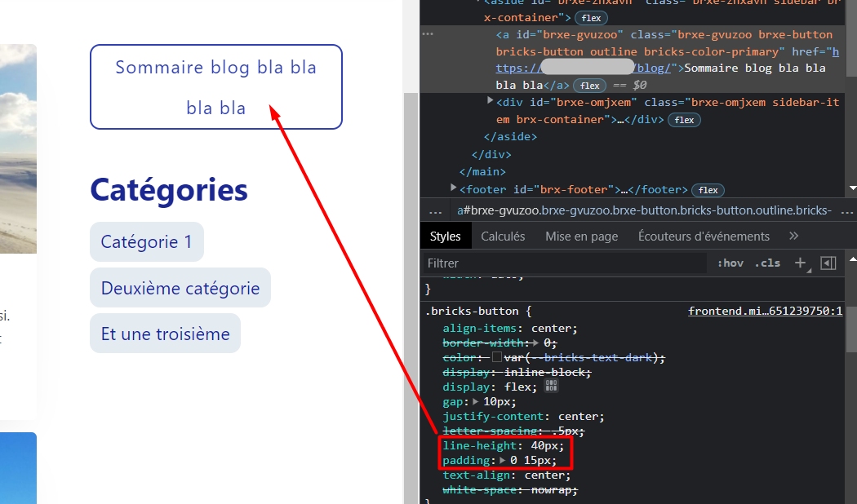Viewport: 857px width, 504px height.
Task: Select the closing </aside> tag
Action: click(x=510, y=136)
